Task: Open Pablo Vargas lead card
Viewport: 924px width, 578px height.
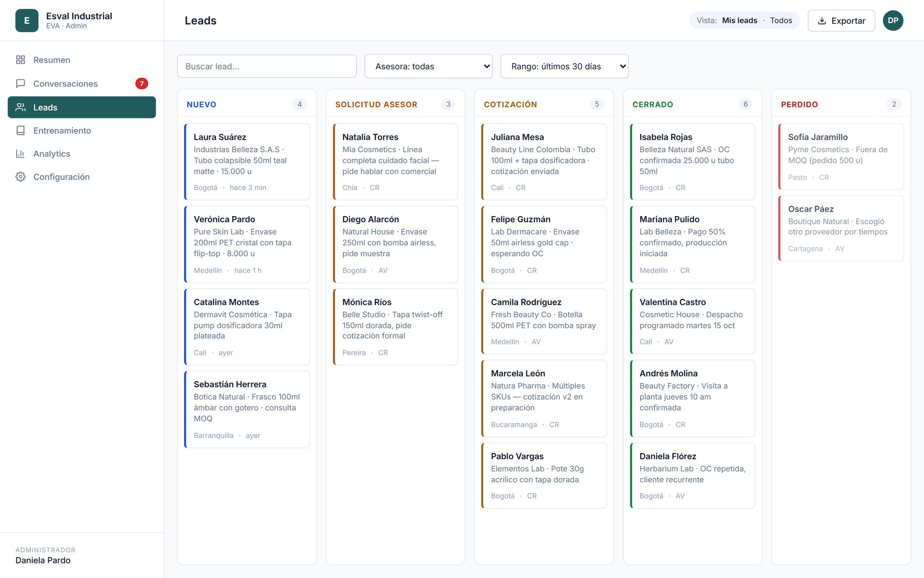Action: (x=544, y=475)
